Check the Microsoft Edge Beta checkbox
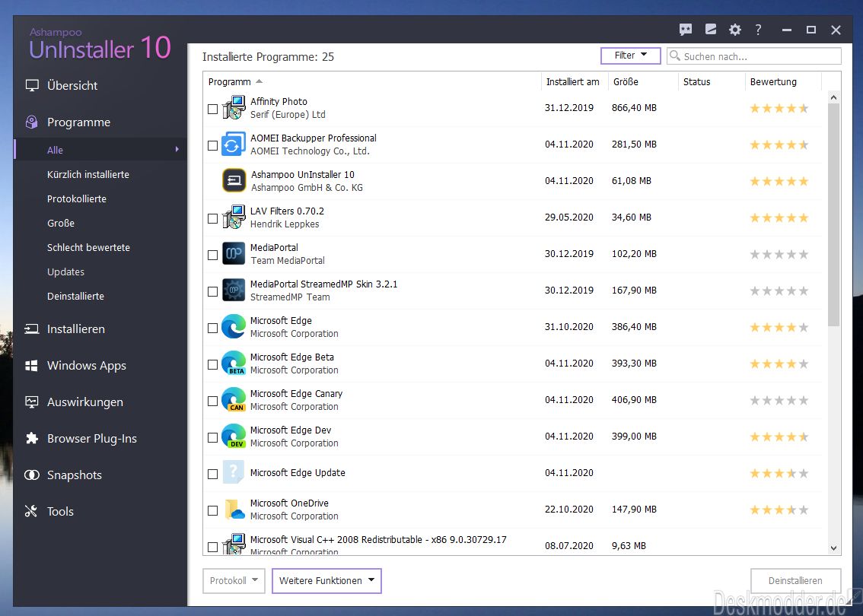This screenshot has height=616, width=863. point(212,364)
